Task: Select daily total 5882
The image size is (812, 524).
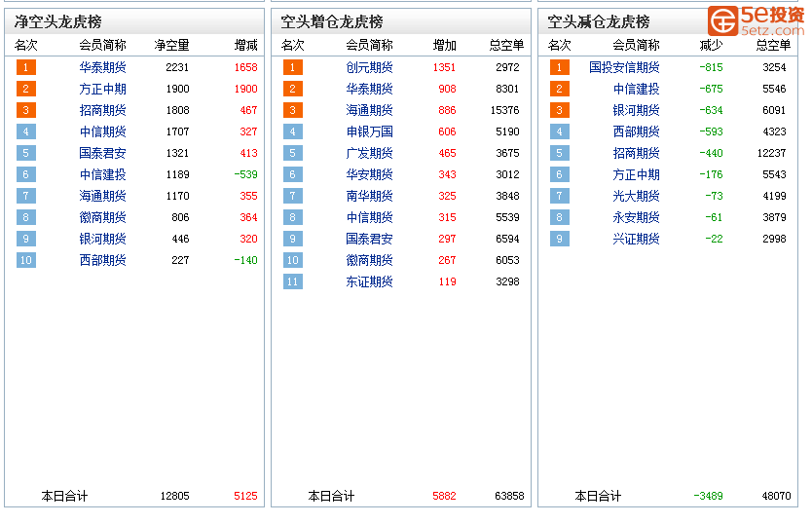Action: [444, 496]
